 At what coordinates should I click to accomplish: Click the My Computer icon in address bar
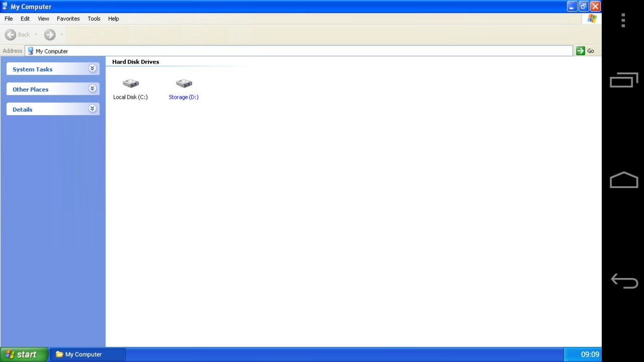click(x=30, y=51)
